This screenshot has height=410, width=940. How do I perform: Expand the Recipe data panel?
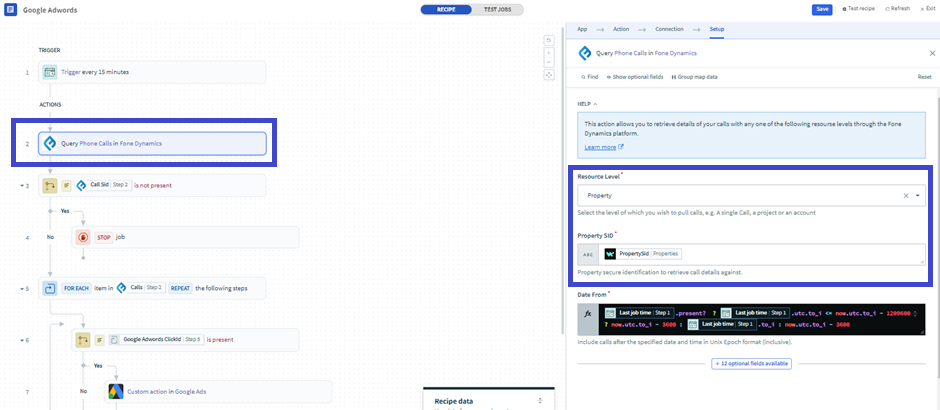[x=540, y=401]
